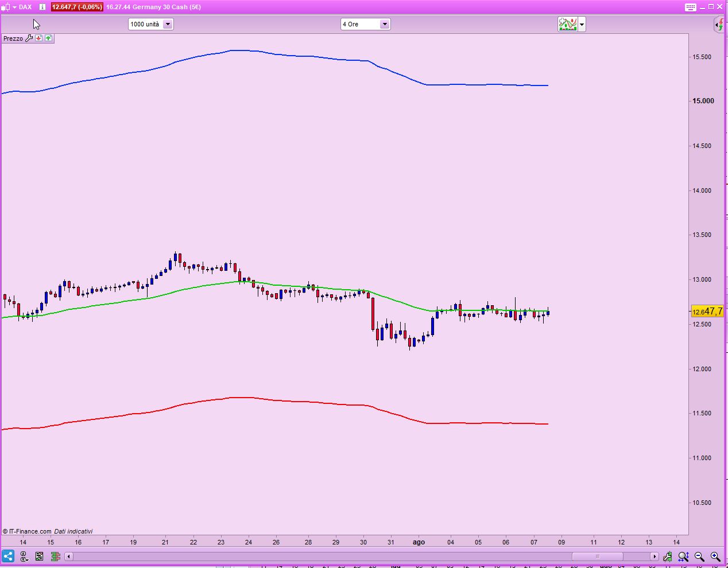Image resolution: width=728 pixels, height=568 pixels.
Task: Open the chart links settings icon
Action: click(x=24, y=556)
